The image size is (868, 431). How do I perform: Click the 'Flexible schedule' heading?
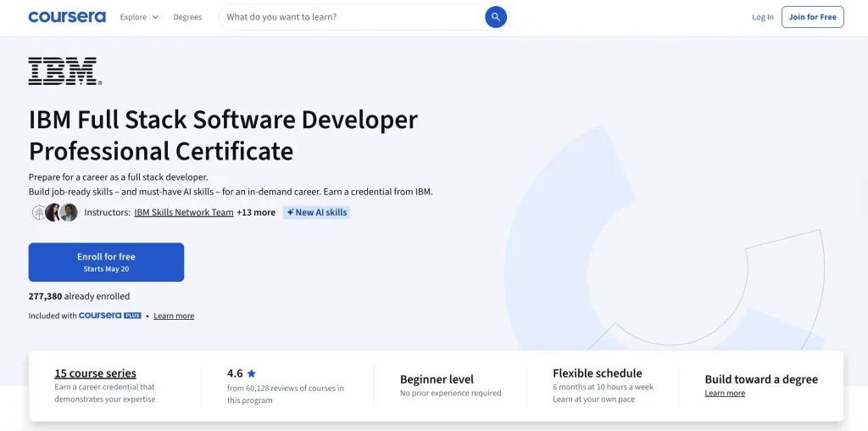coord(598,373)
